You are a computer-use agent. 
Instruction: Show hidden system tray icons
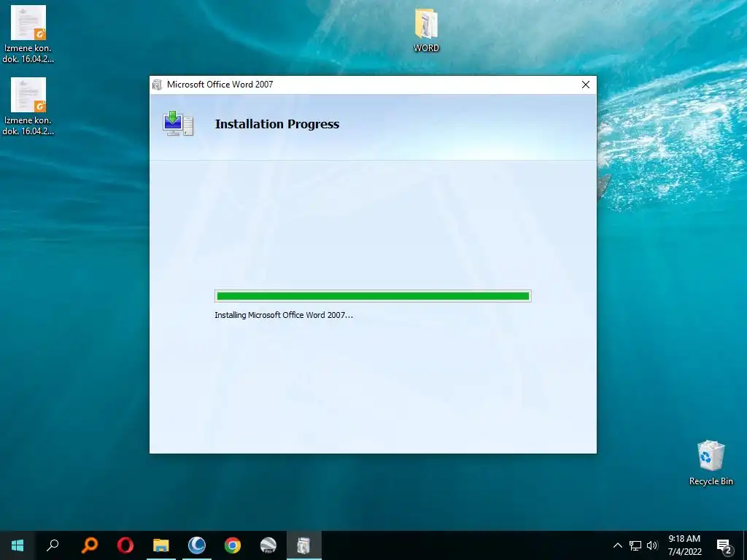pyautogui.click(x=617, y=545)
